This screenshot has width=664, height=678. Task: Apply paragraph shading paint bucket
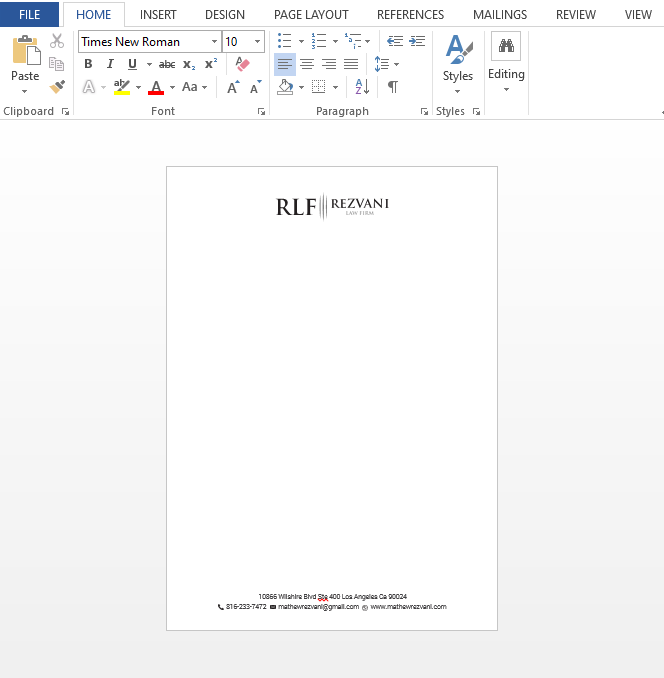285,87
